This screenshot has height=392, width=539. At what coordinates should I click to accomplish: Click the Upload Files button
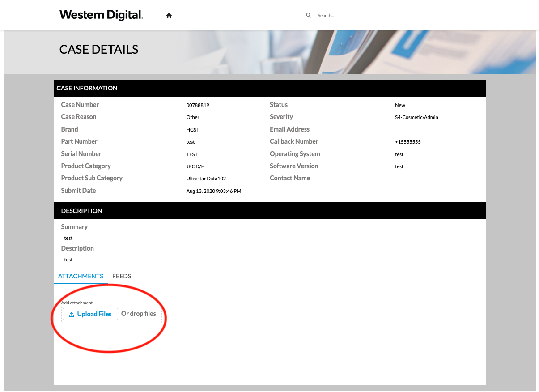coord(90,314)
